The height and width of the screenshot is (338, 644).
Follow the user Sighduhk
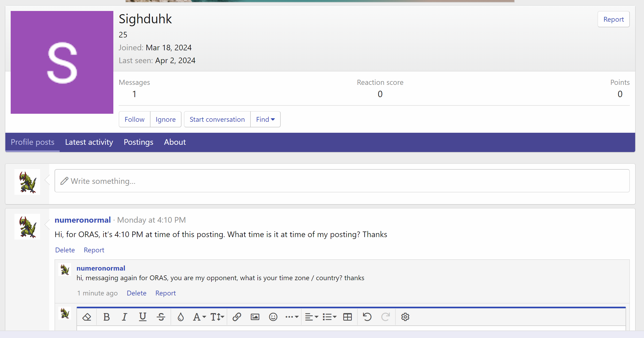(x=134, y=119)
